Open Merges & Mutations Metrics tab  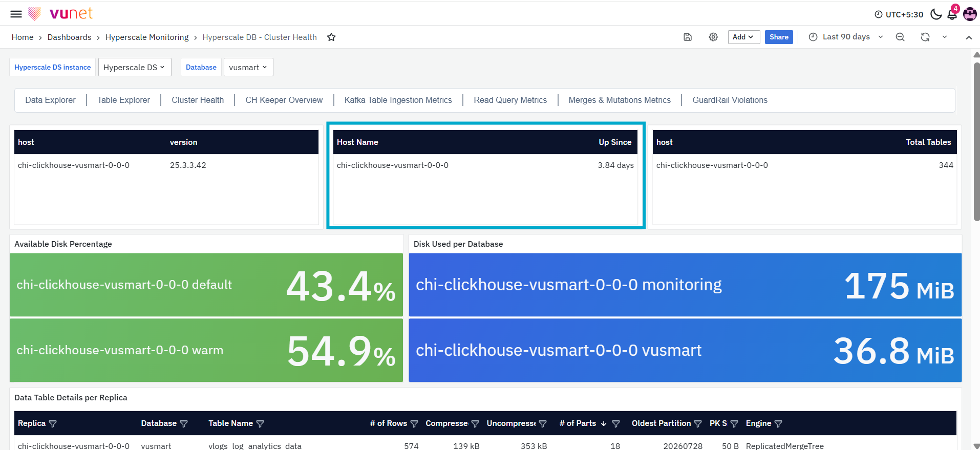[620, 100]
